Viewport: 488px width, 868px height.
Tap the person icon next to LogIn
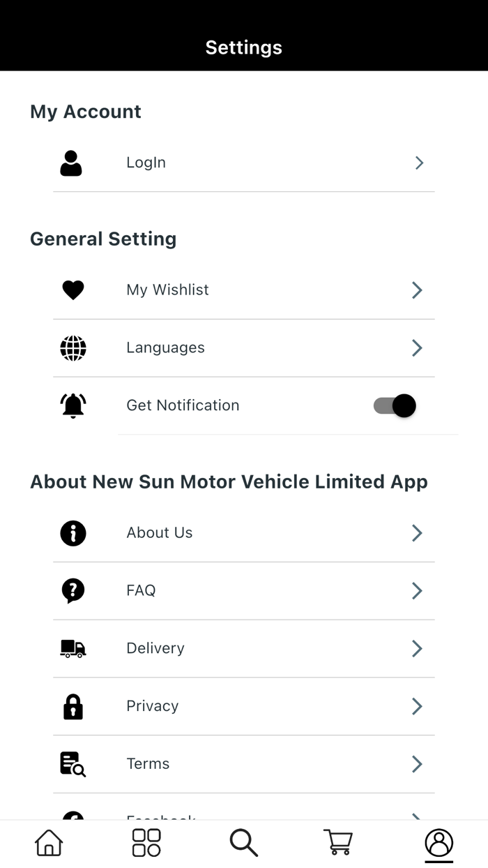pos(71,163)
